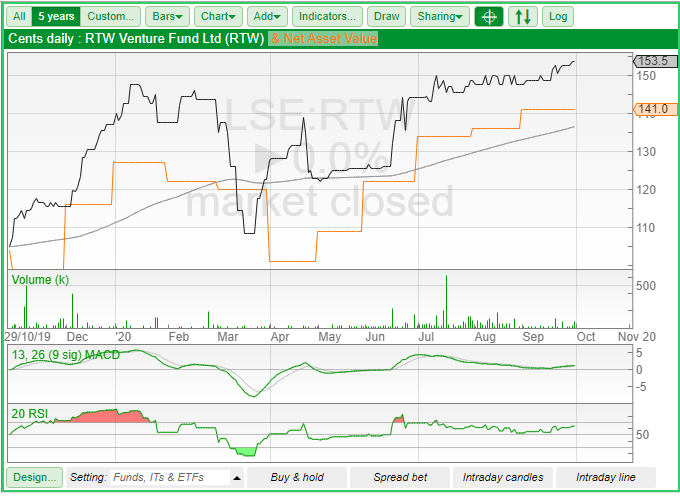Click the & Net Asset Value label
This screenshot has height=496, width=680.
click(324, 39)
